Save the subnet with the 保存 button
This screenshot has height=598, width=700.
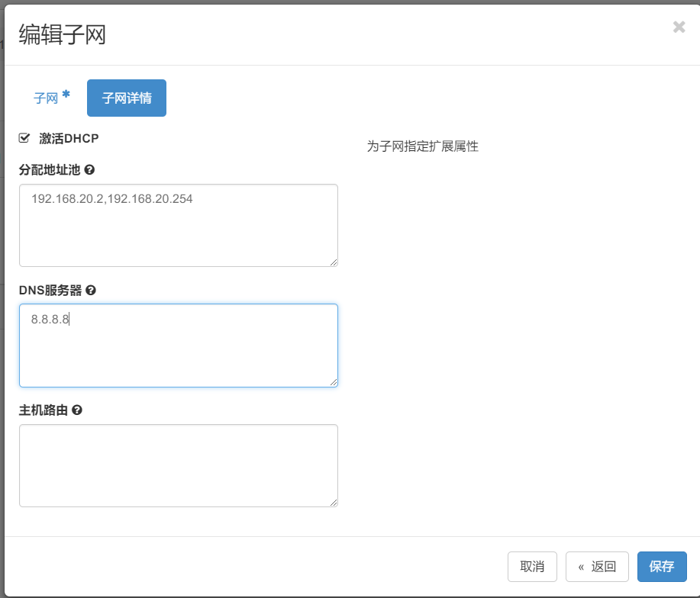click(x=662, y=567)
